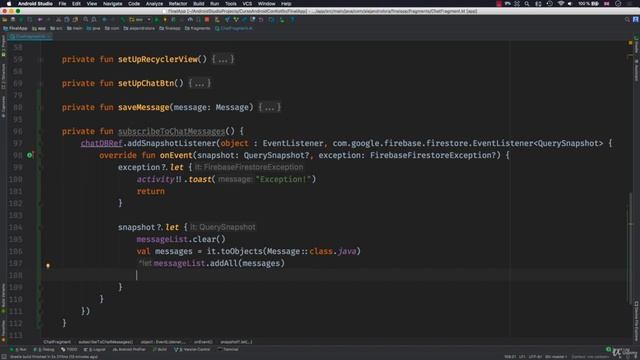Click the line separator LF status entry
Image resolution: width=640 pixels, height=360 pixels.
(522, 357)
